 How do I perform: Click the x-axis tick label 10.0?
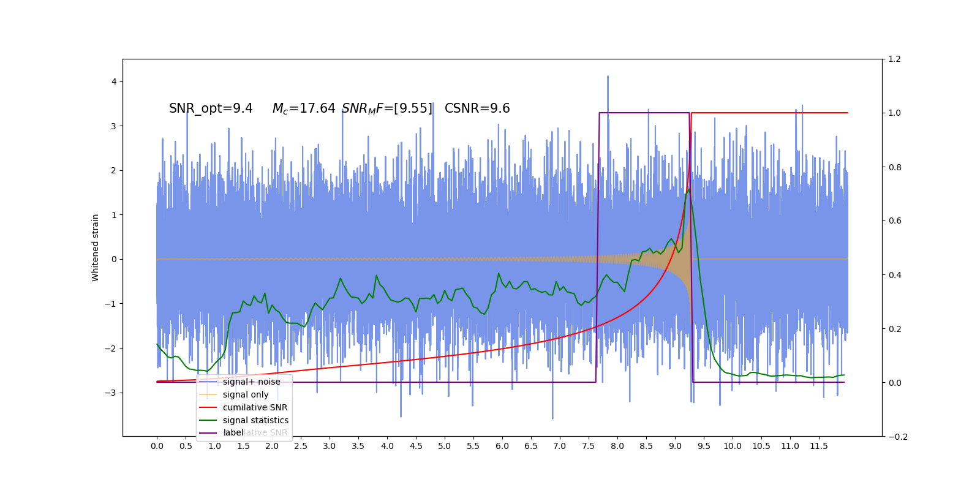[x=733, y=446]
